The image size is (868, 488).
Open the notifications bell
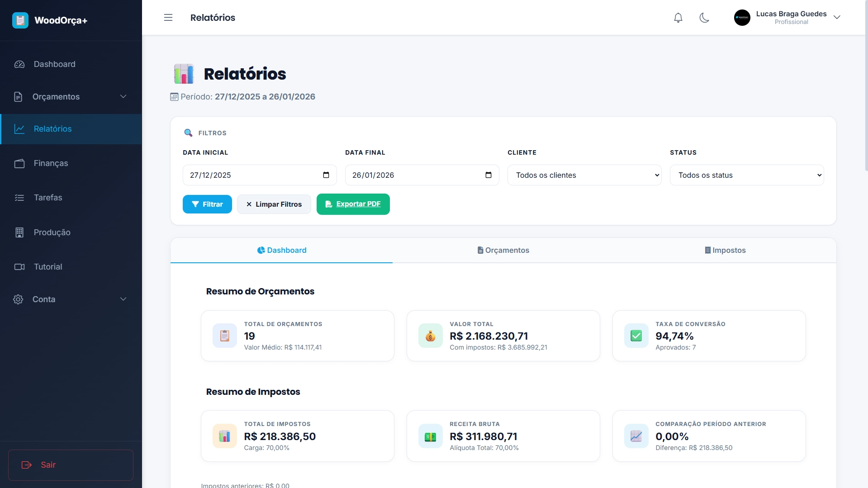(678, 18)
